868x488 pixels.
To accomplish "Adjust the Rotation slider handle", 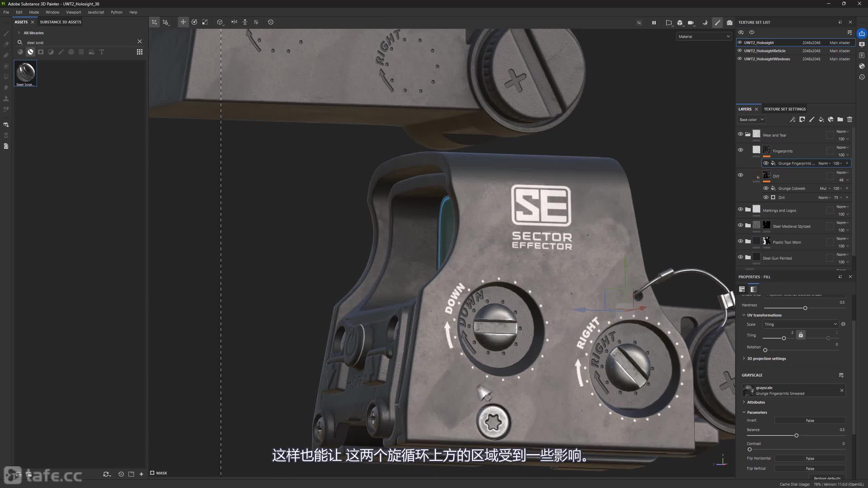I will pyautogui.click(x=765, y=350).
